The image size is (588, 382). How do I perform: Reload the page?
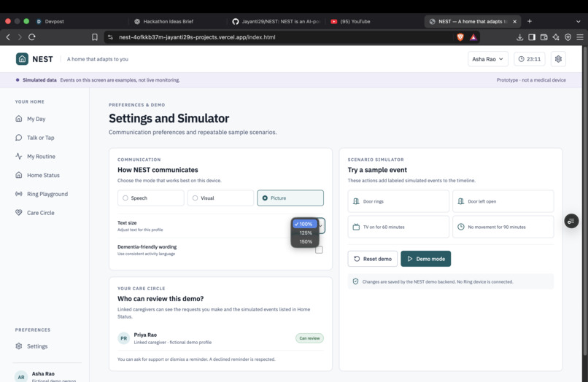pyautogui.click(x=32, y=37)
